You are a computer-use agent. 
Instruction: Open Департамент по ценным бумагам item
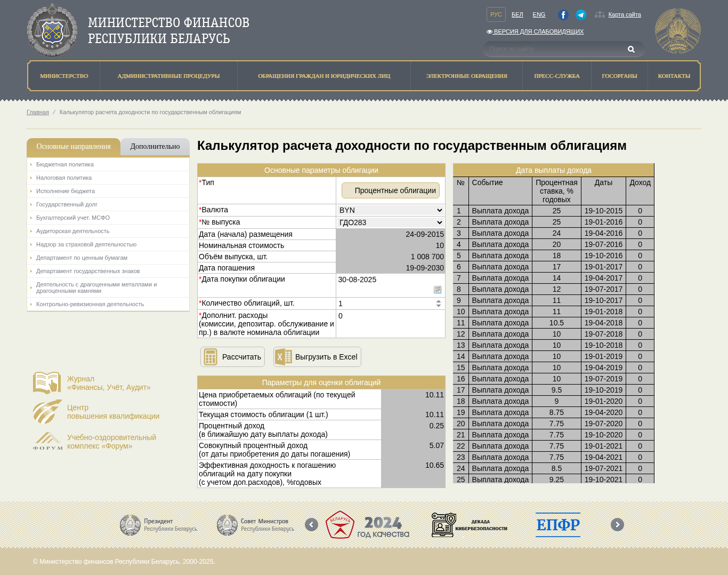[108, 258]
